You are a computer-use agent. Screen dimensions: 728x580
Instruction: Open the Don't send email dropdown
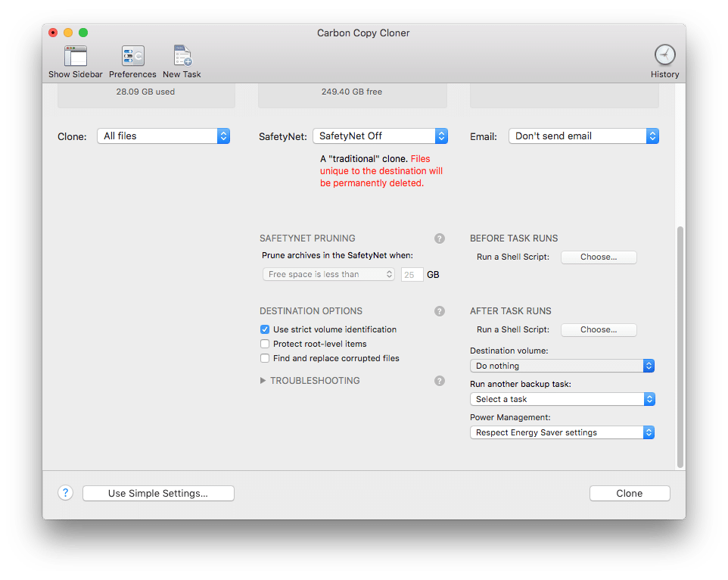(x=583, y=136)
